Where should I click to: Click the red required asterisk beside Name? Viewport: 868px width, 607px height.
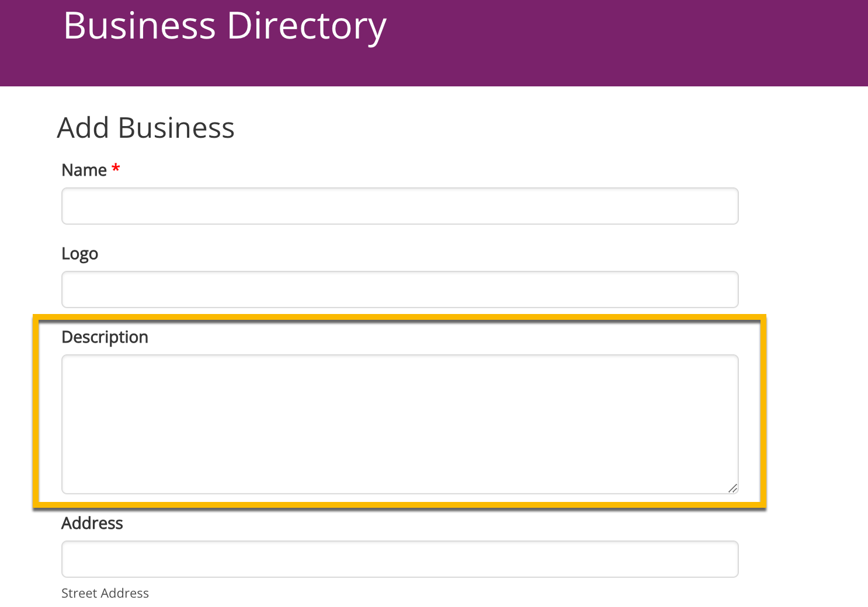[116, 169]
